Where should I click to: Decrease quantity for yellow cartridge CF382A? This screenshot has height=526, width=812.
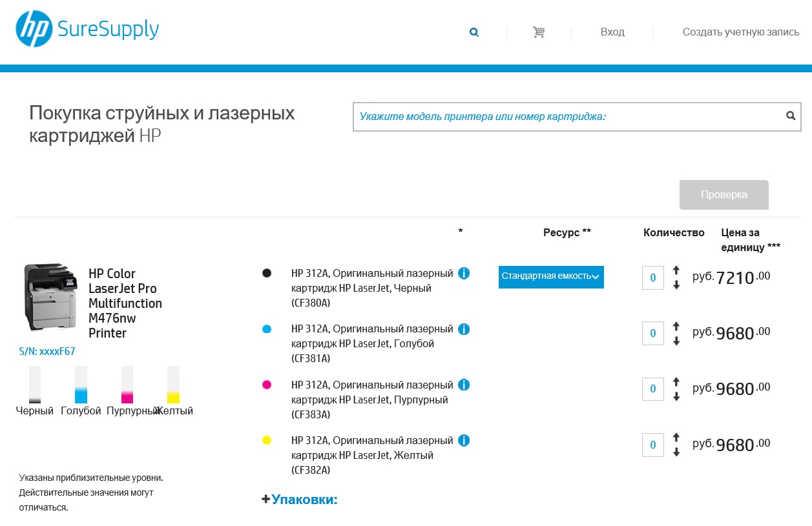(676, 452)
